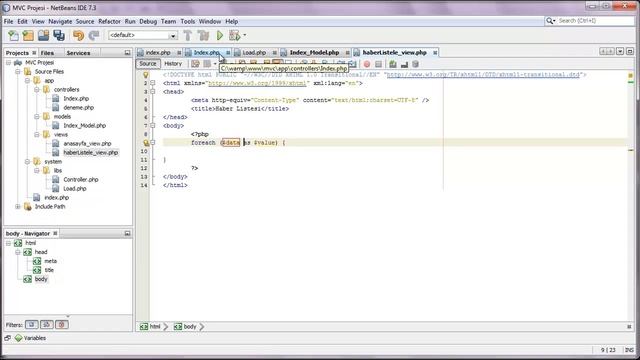The width and height of the screenshot is (640, 360).
Task: Click the gray database icon in editor toolbar
Action: (x=416, y=64)
